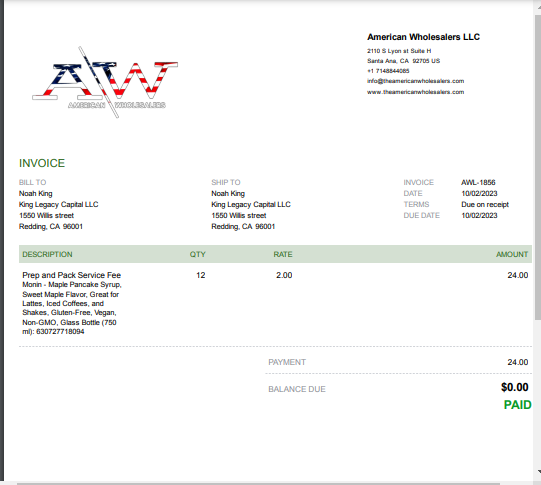Click the BALANCE DUE label

(x=297, y=389)
